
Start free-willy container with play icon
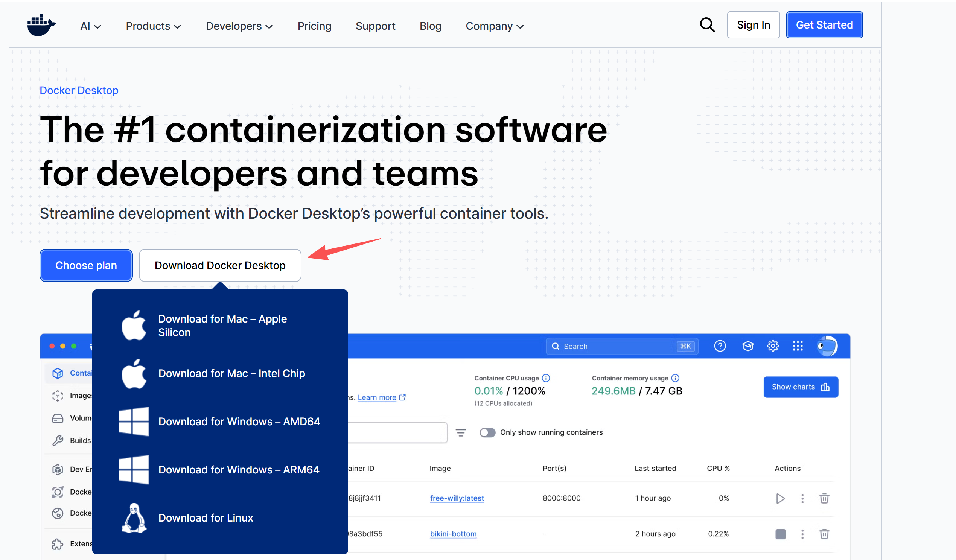click(780, 498)
